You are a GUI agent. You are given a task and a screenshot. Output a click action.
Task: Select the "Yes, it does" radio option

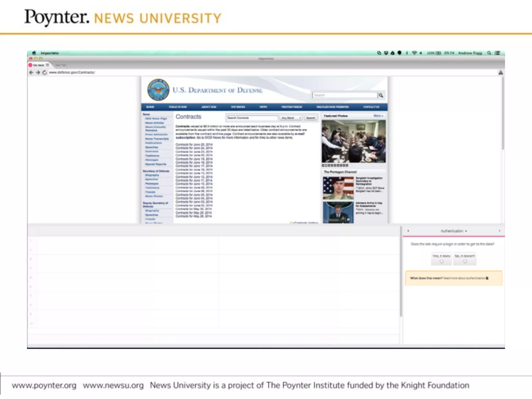(441, 261)
